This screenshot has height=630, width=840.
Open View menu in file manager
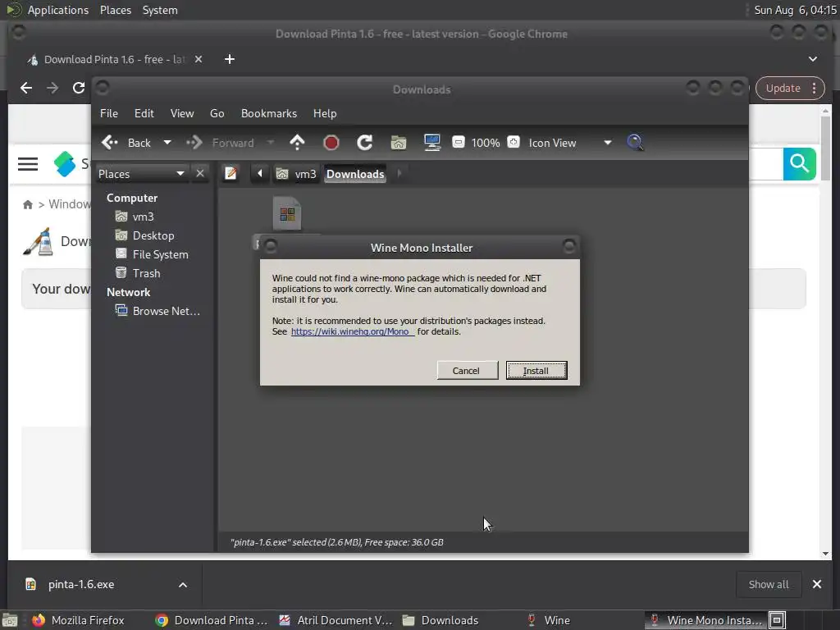182,113
